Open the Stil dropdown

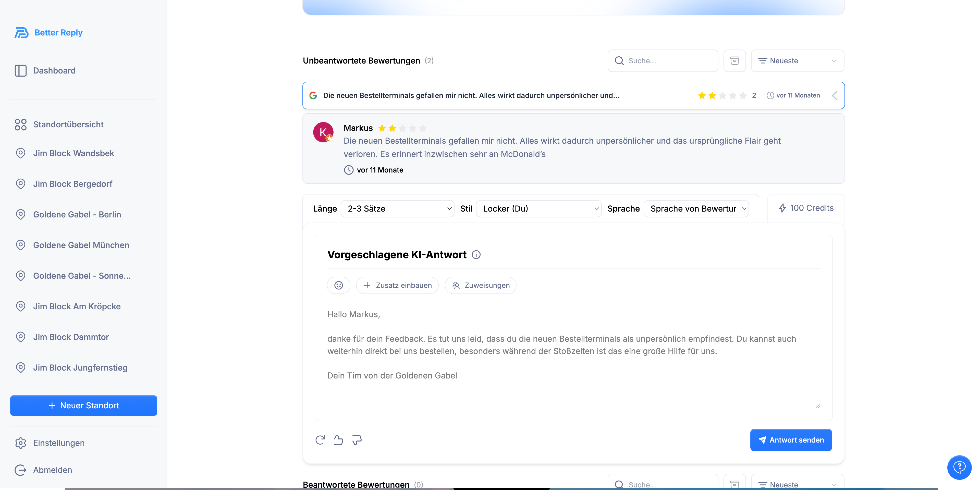[x=538, y=209]
